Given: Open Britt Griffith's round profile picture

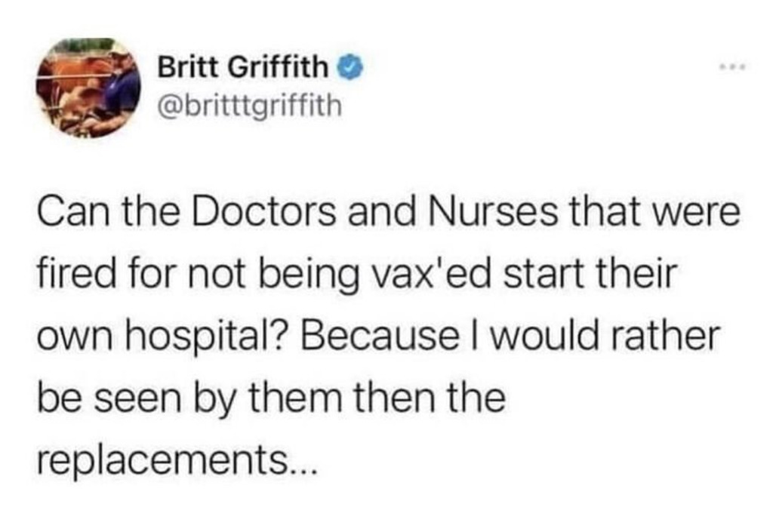Looking at the screenshot, I should [x=88, y=88].
